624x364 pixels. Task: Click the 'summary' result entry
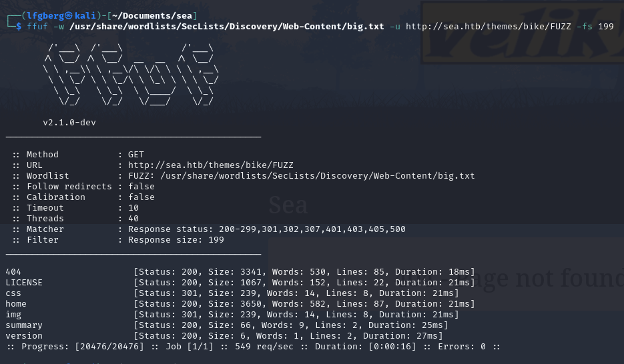click(x=24, y=325)
